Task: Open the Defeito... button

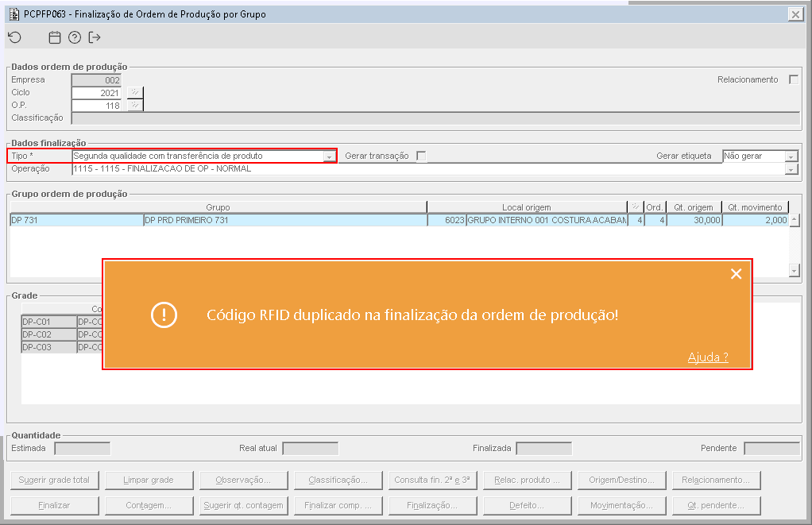Action: click(528, 505)
